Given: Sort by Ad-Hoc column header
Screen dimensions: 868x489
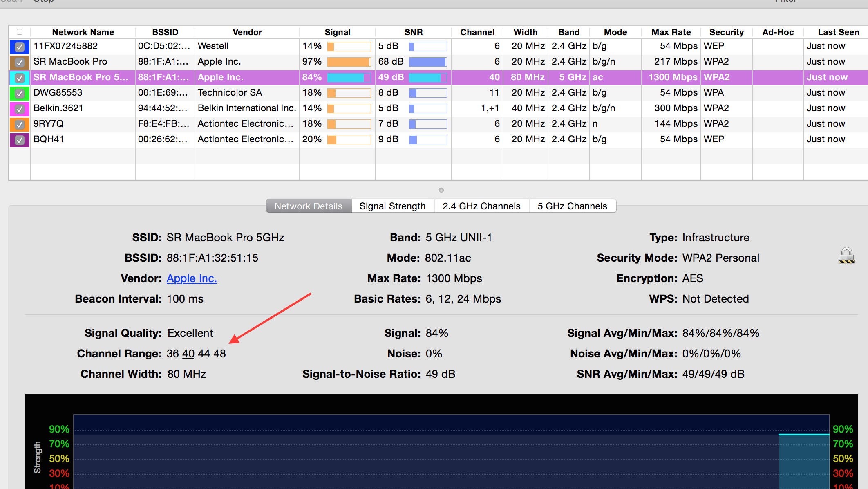Looking at the screenshot, I should (x=778, y=32).
